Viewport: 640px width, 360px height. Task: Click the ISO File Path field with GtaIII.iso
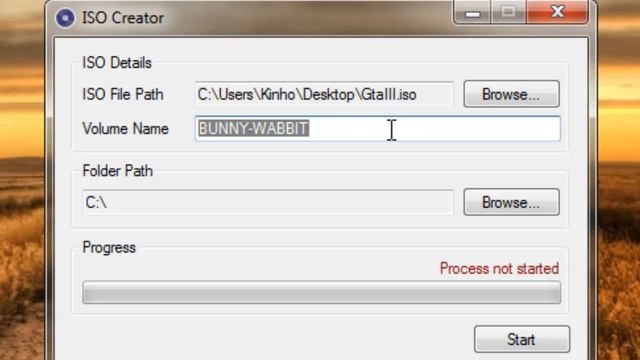coord(324,94)
